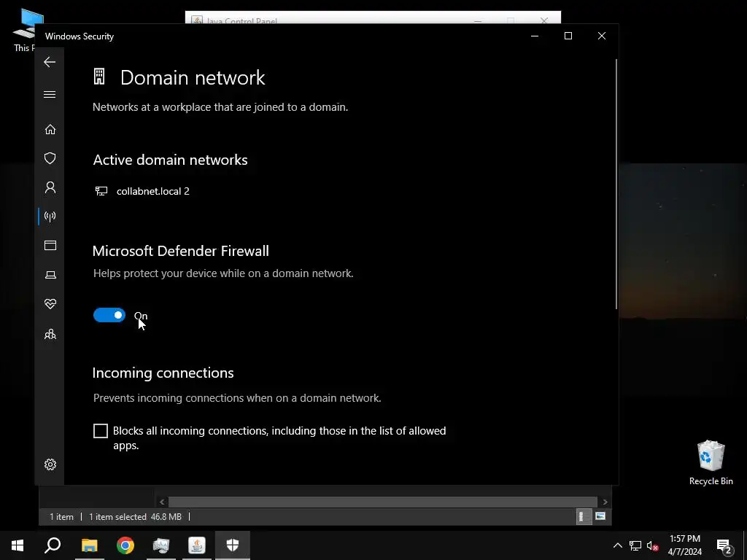The height and width of the screenshot is (560, 747).
Task: Click the taskbar app left of Java icon
Action: [161, 545]
